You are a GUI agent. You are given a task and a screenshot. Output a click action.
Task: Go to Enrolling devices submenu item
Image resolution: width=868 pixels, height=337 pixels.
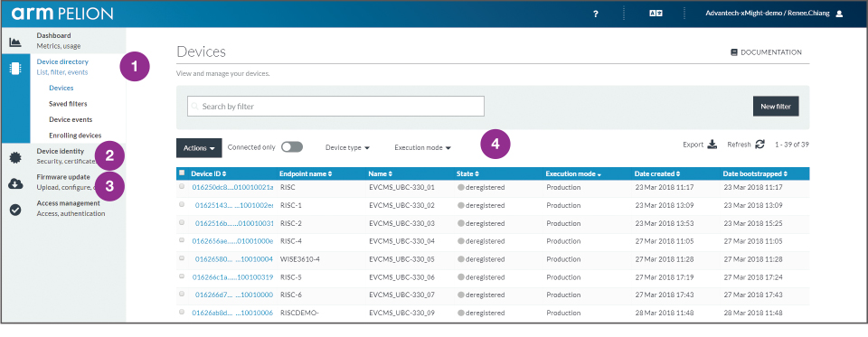click(x=75, y=136)
